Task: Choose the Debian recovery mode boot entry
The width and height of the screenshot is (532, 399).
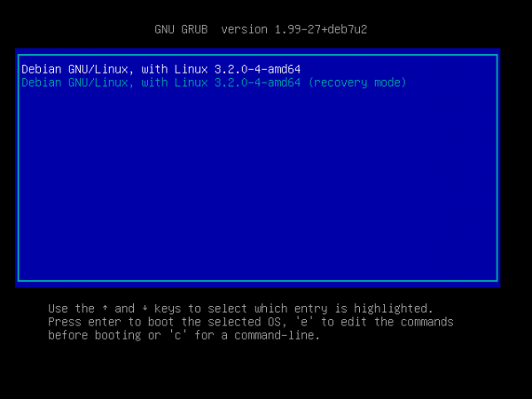Action: point(214,82)
